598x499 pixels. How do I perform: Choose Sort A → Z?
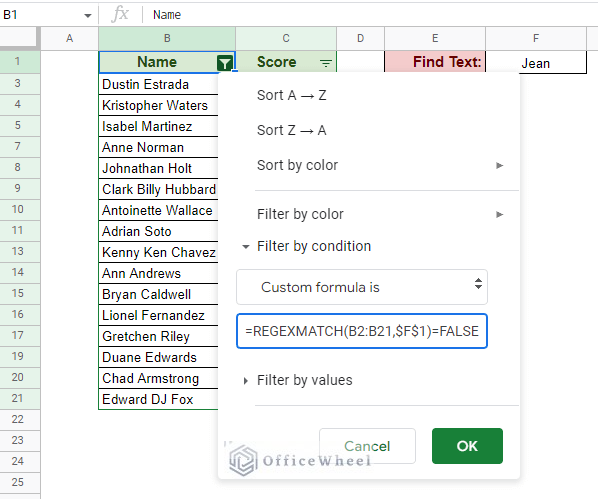pyautogui.click(x=292, y=95)
